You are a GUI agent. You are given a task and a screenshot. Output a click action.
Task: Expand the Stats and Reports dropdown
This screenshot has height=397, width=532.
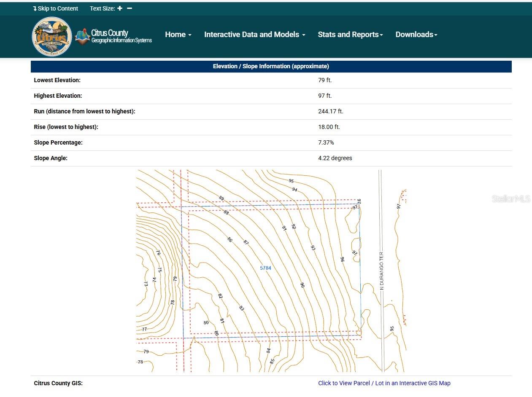(x=350, y=35)
